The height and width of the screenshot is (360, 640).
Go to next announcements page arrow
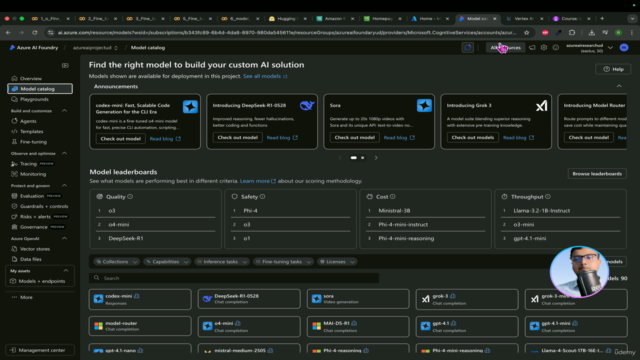tap(376, 158)
